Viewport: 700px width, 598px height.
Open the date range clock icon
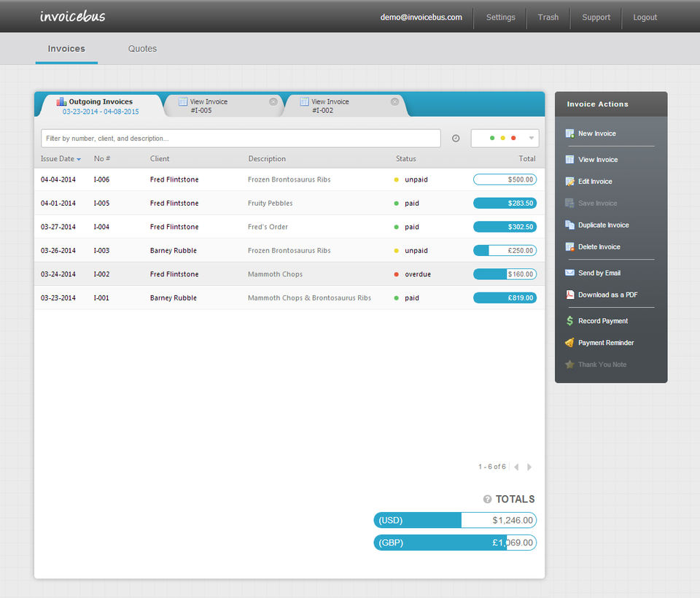(x=455, y=139)
